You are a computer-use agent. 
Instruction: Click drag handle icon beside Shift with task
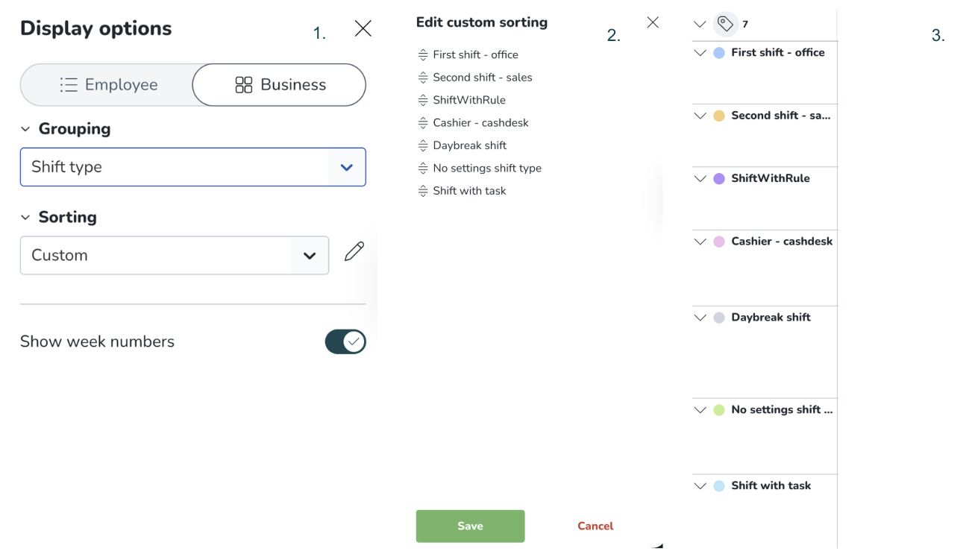423,192
